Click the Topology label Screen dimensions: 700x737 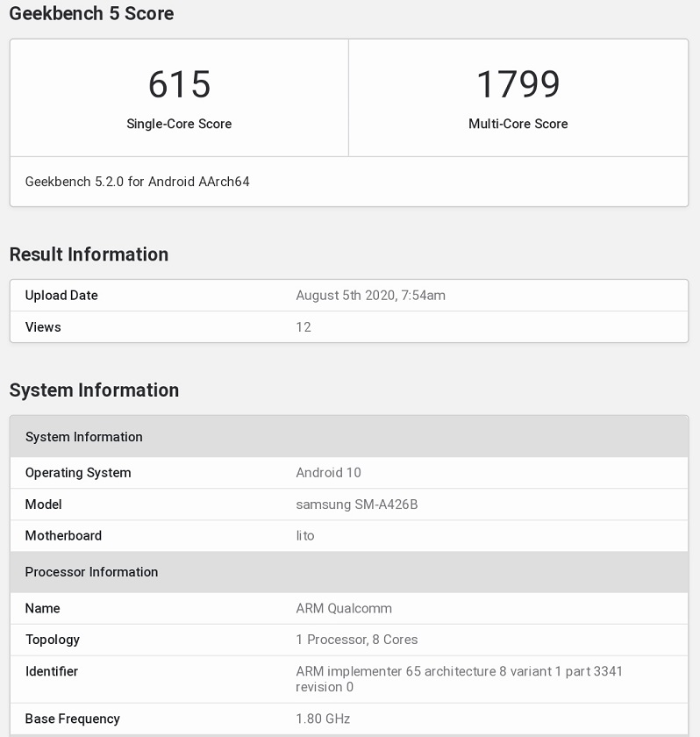click(x=53, y=640)
